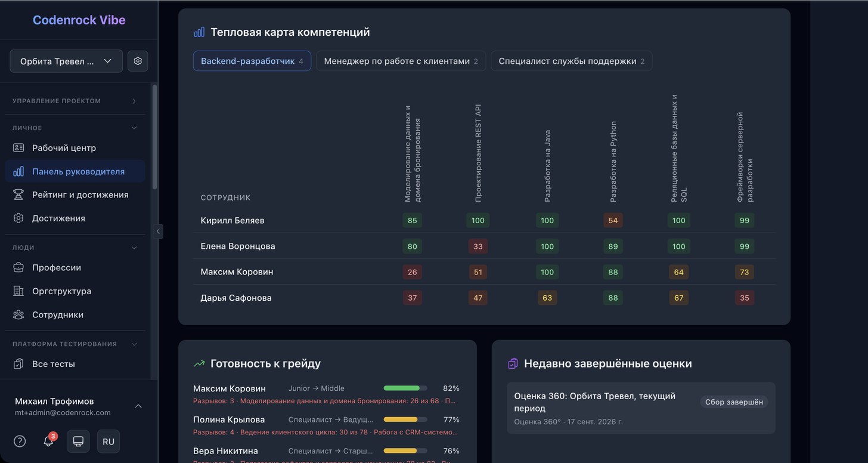The height and width of the screenshot is (463, 868).
Task: Click the monitor theme icon button
Action: 78,442
